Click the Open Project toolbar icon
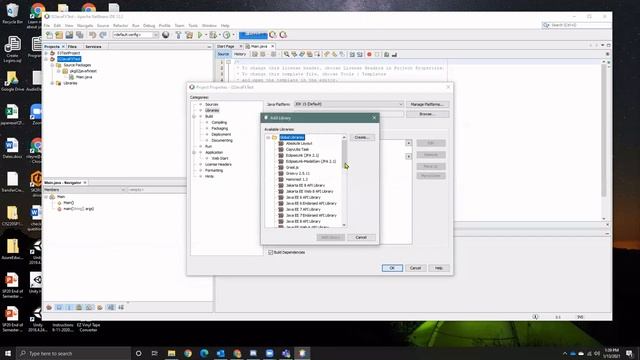Screen dimensions: 640x360 coord(69,35)
